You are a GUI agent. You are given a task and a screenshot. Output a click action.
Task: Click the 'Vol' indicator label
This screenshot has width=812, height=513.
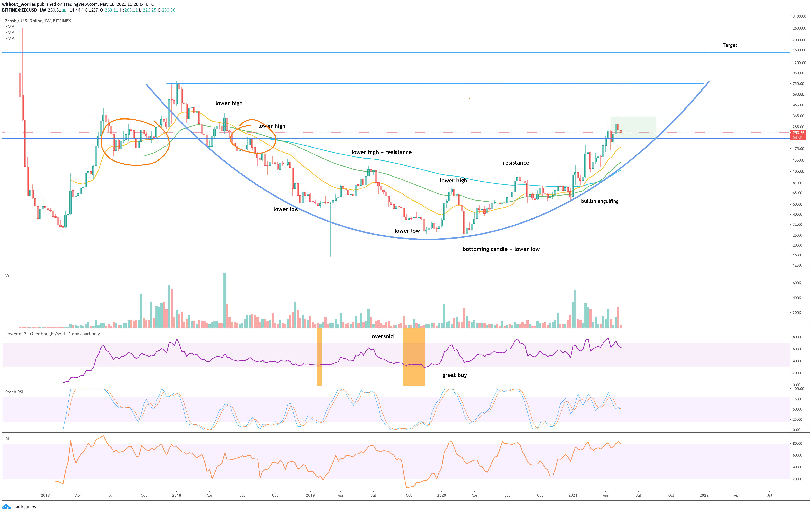pyautogui.click(x=8, y=276)
